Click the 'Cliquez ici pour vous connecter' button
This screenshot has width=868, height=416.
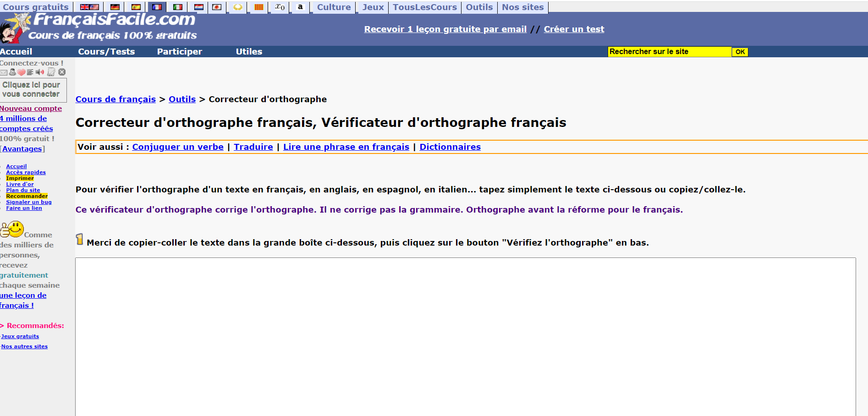click(33, 89)
